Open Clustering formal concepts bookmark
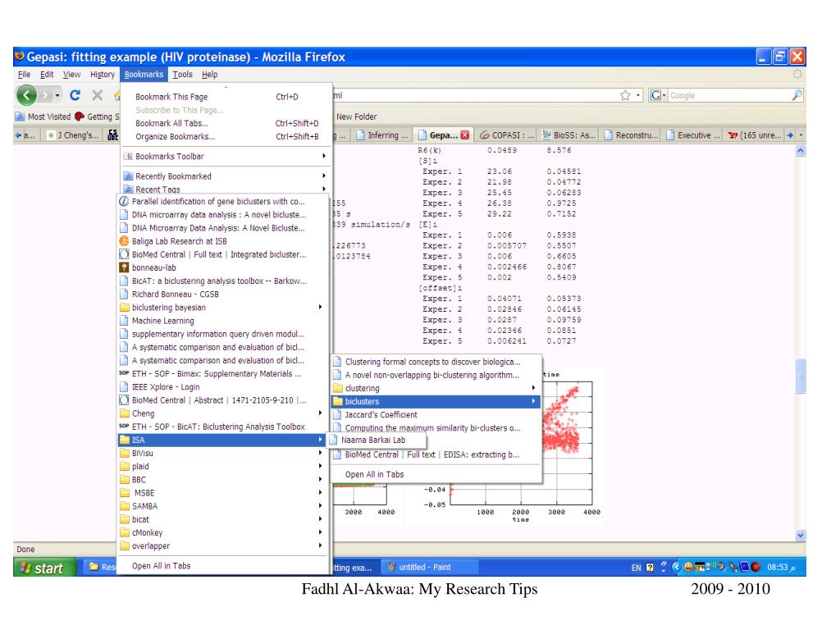 (x=436, y=362)
